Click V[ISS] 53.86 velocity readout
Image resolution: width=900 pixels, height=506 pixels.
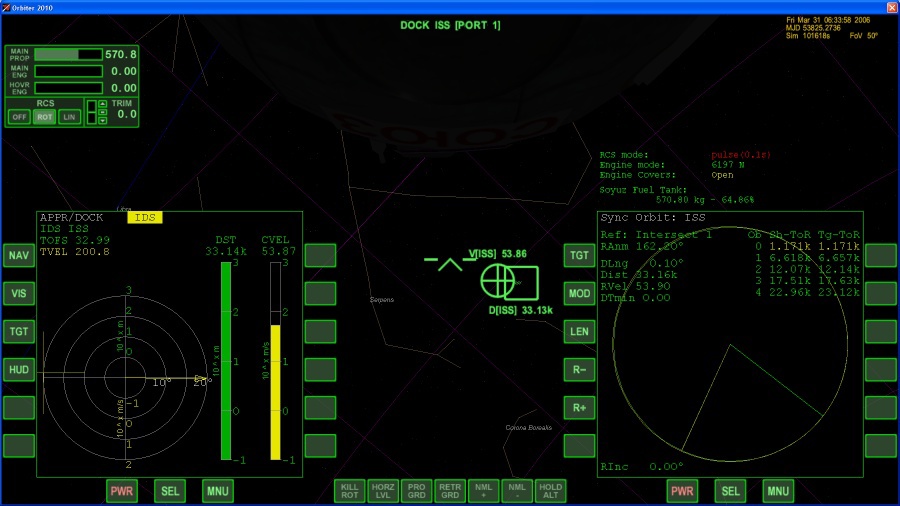coord(498,254)
